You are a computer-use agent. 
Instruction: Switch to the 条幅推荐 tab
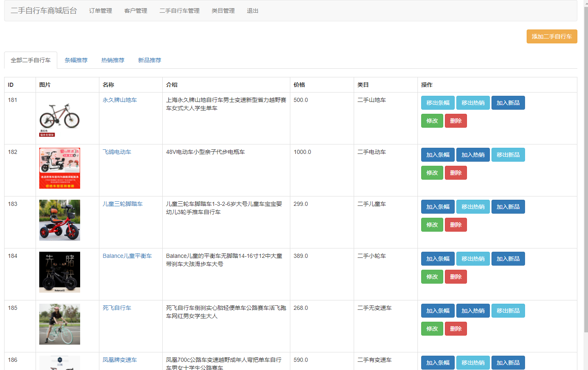pyautogui.click(x=76, y=60)
